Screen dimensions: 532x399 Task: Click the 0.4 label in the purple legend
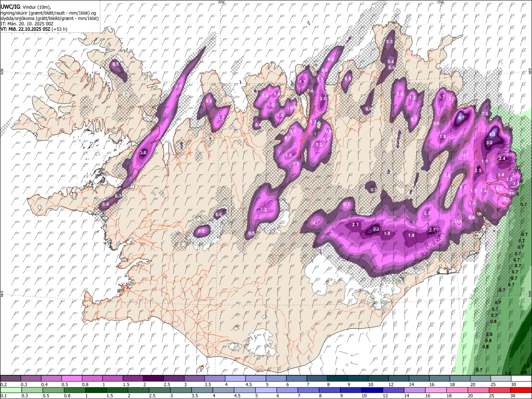point(44,384)
